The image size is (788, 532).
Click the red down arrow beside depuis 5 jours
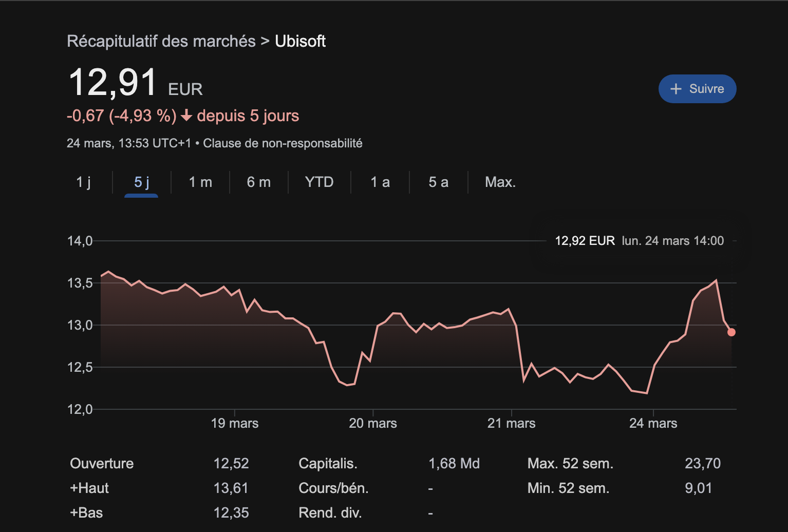(186, 116)
